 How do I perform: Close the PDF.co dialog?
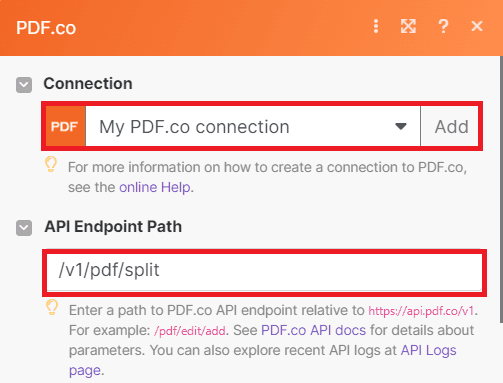(x=477, y=26)
